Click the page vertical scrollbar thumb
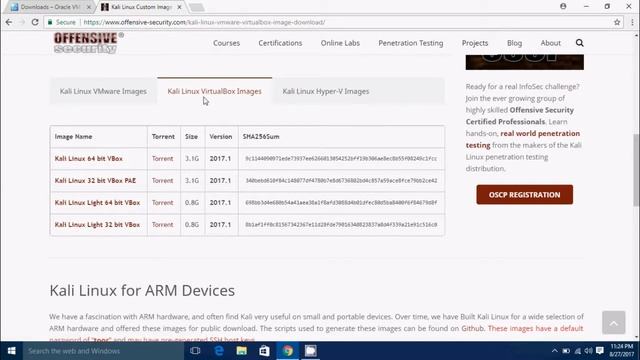Viewport: 640px width, 360px height. click(x=636, y=169)
